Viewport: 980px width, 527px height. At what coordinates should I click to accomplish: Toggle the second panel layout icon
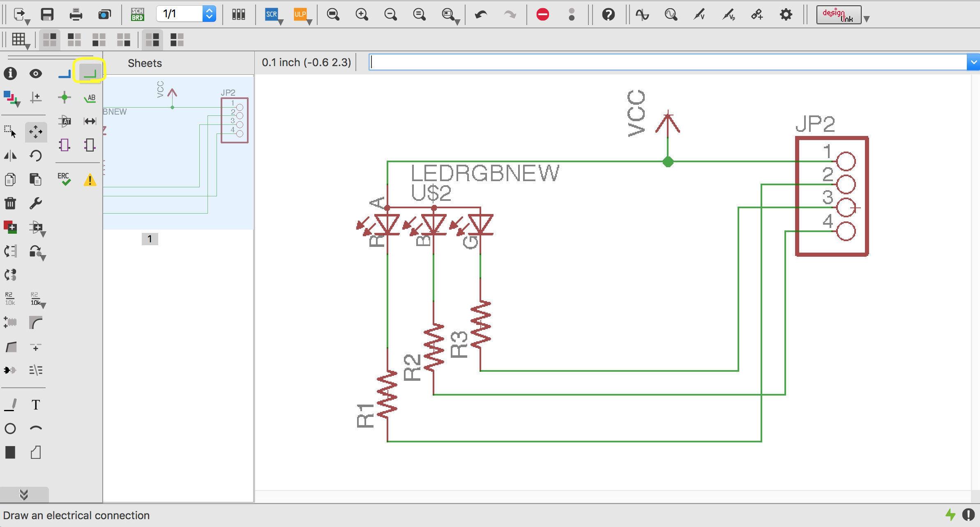[x=74, y=40]
